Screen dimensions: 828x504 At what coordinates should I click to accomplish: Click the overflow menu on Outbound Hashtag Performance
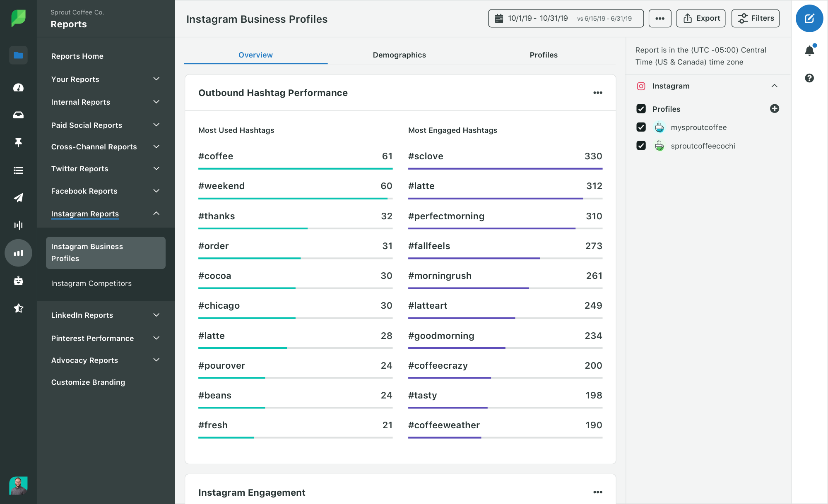click(x=598, y=93)
